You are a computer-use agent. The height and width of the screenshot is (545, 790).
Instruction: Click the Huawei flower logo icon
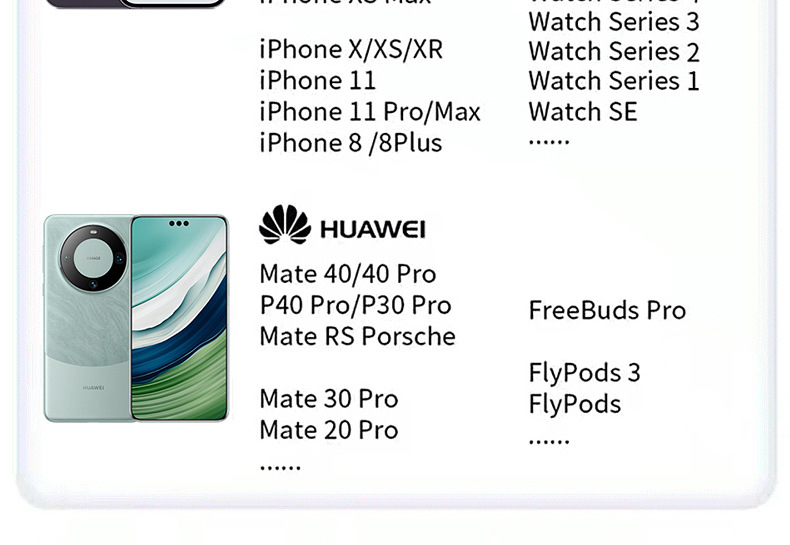(x=285, y=225)
